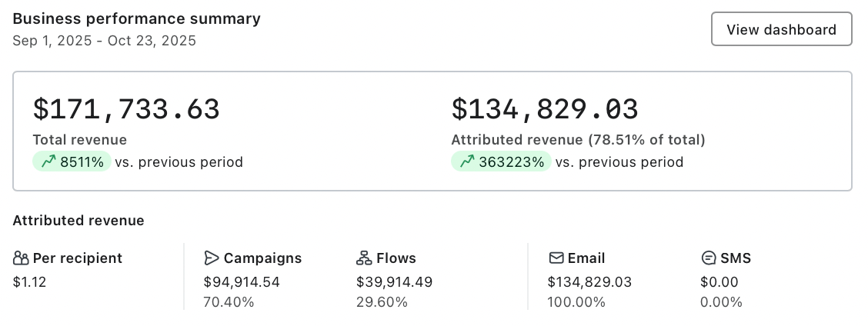Click the $171,733.63 total revenue figure
This screenshot has height=326, width=868.
[126, 109]
